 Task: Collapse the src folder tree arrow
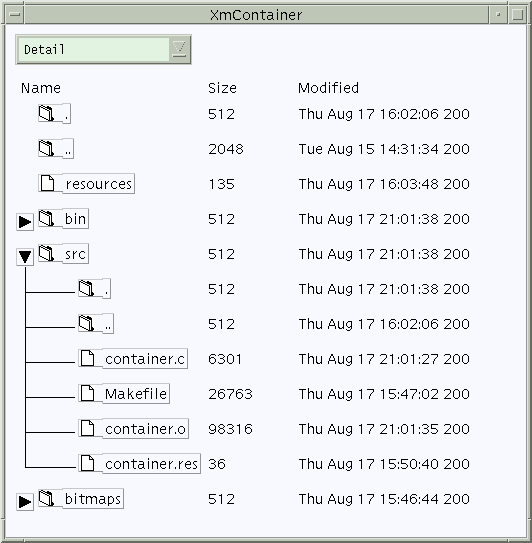[25, 257]
